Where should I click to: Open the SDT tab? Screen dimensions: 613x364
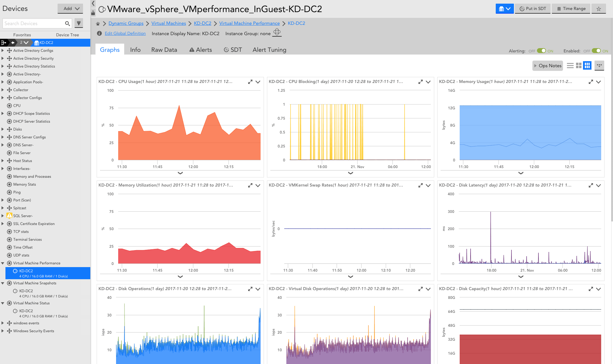coord(233,50)
